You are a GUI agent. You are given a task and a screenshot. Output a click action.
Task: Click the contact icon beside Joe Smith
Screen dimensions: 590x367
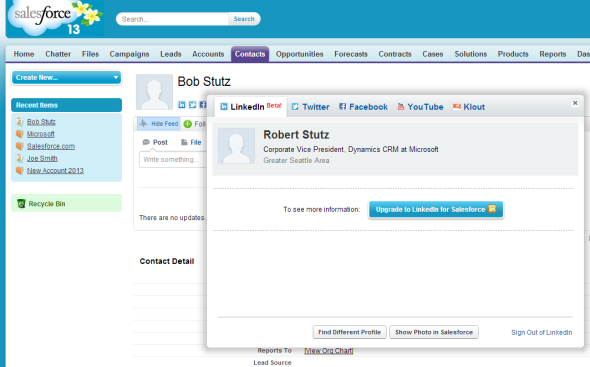(20, 158)
